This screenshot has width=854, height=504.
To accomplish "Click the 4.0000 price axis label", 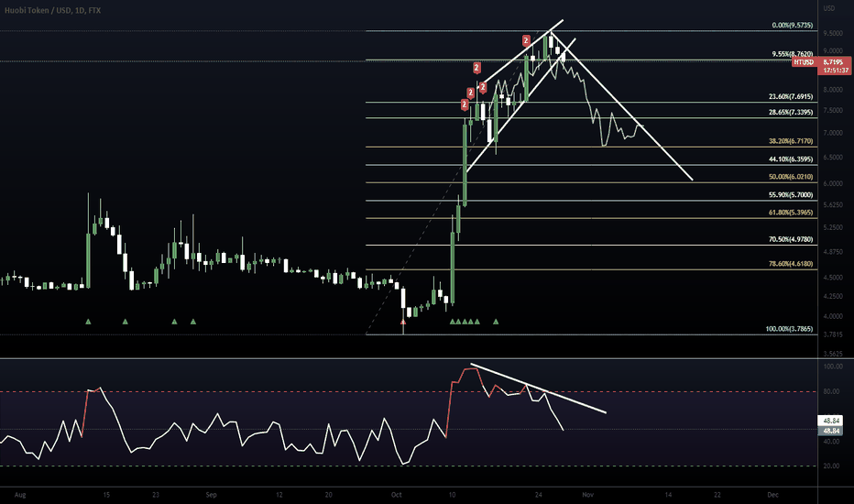I will (x=833, y=316).
